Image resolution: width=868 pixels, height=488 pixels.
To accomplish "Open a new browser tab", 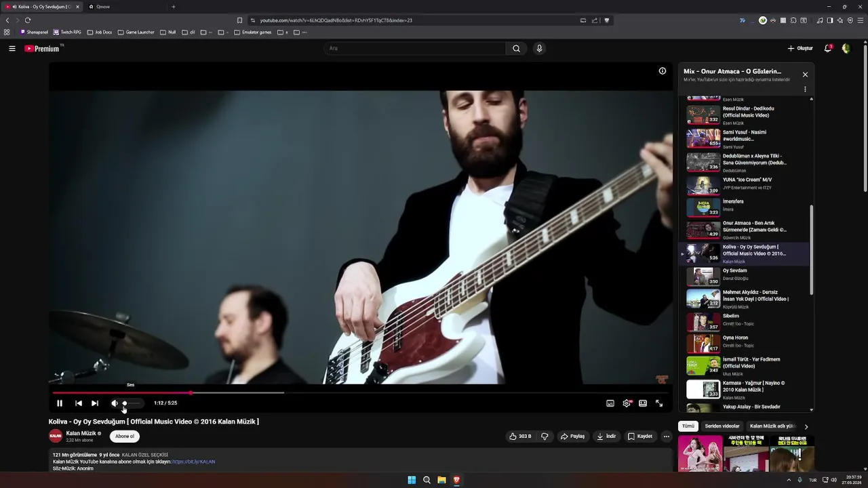I will pos(173,7).
